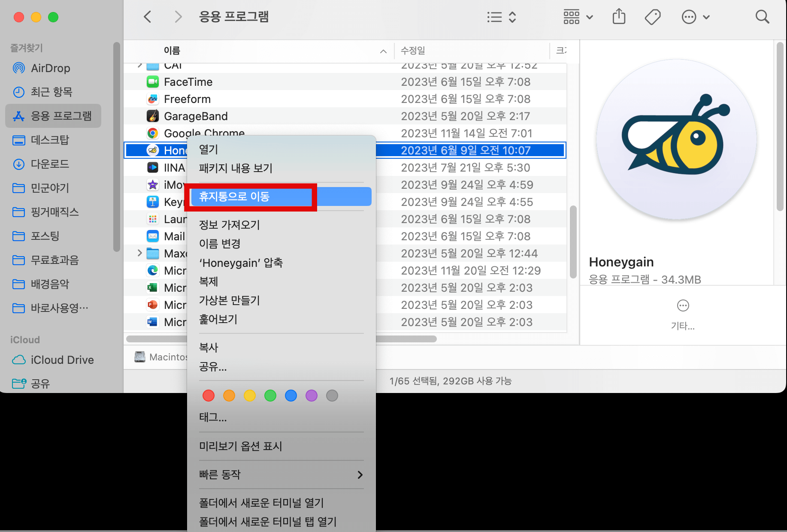This screenshot has height=532, width=787.
Task: Open the More actions ellipsis dropdown
Action: pyautogui.click(x=696, y=17)
